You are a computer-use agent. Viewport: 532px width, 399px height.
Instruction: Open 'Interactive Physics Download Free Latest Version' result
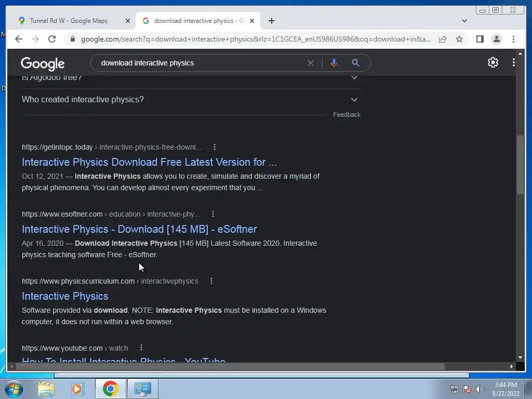149,162
